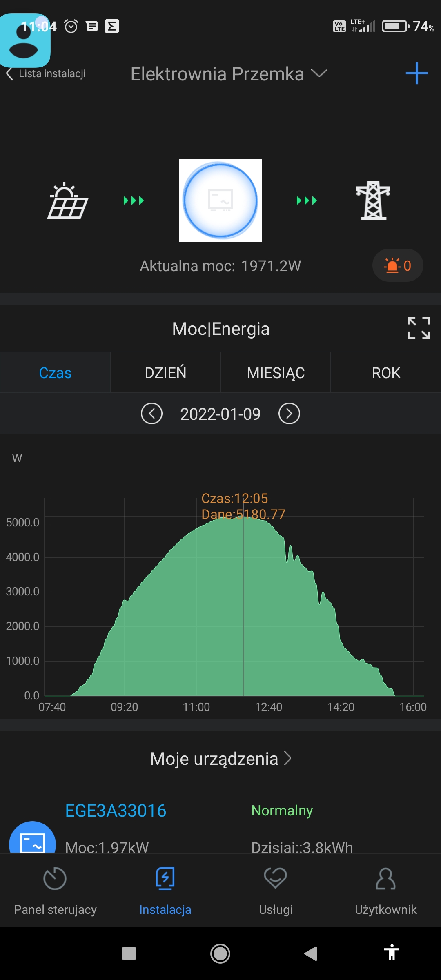The image size is (441, 980).
Task: Tap the central inverter circle icon
Action: coord(220,200)
